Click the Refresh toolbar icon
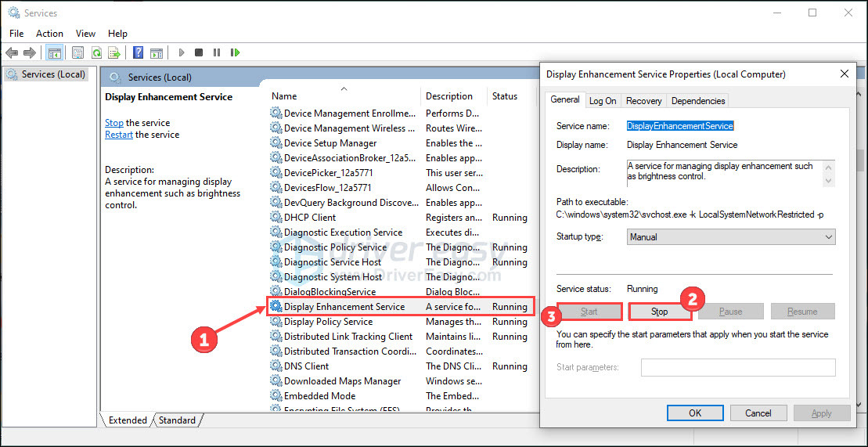The width and height of the screenshot is (868, 447). [96, 53]
